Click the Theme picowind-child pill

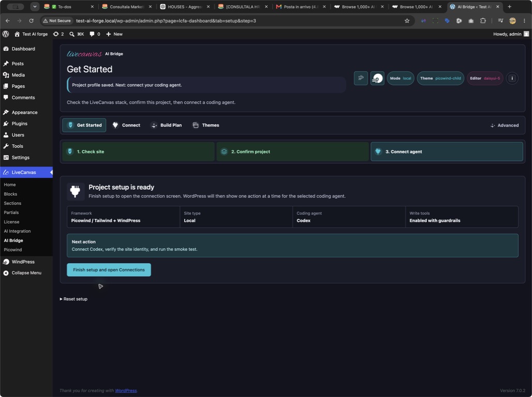pyautogui.click(x=440, y=78)
